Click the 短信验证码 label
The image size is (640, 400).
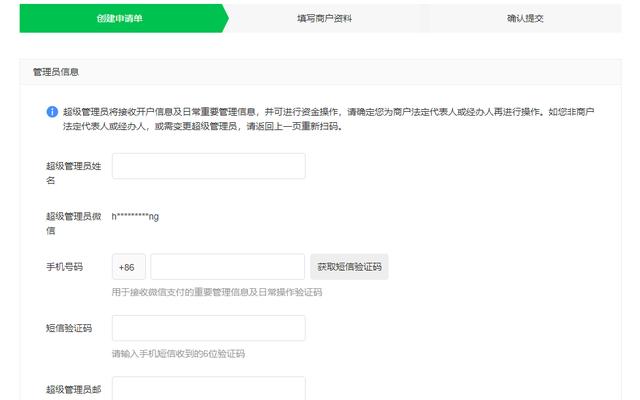pos(69,328)
